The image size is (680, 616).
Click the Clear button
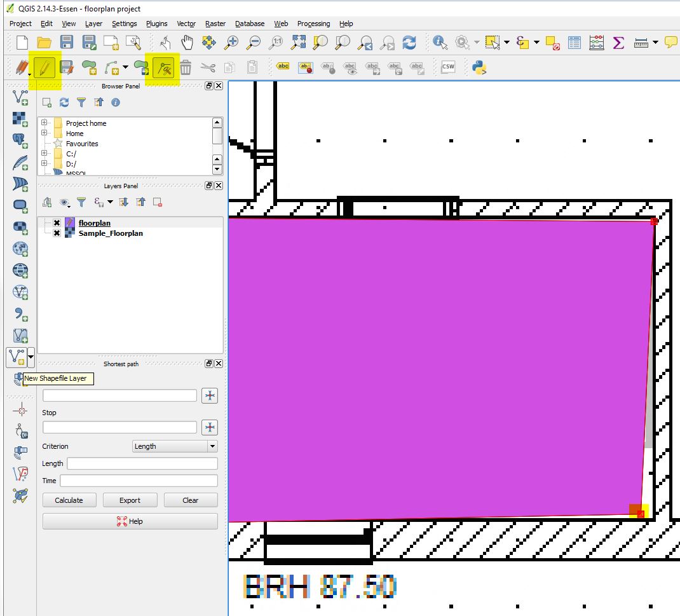pyautogui.click(x=191, y=500)
